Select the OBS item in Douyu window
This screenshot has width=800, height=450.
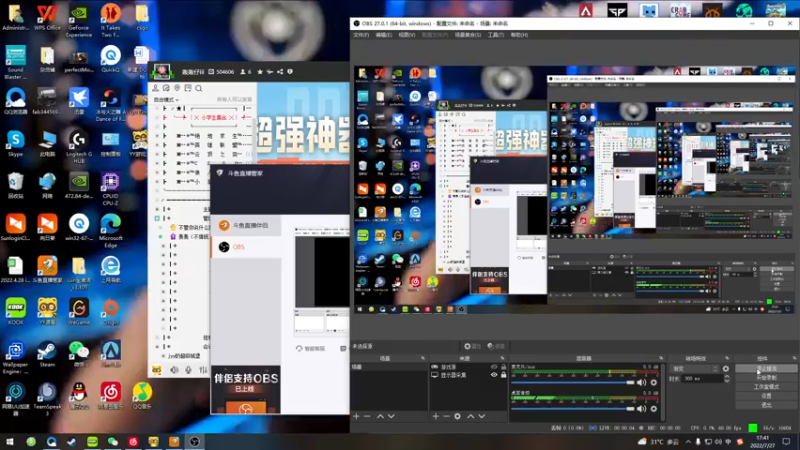point(246,247)
